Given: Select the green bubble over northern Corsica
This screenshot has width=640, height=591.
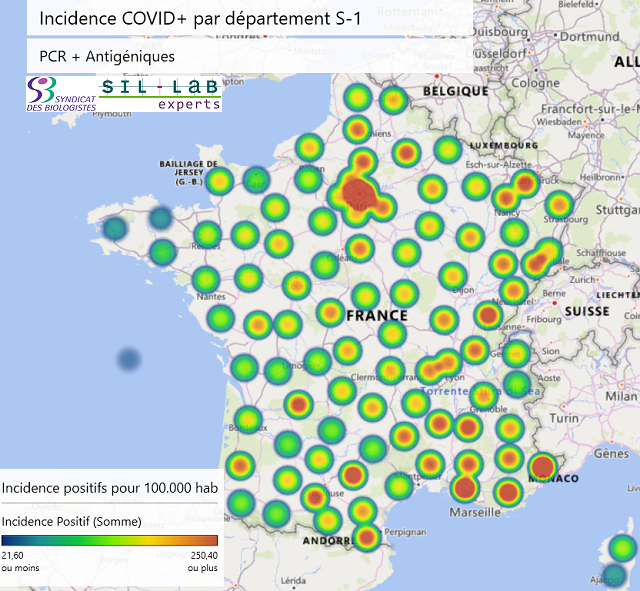Looking at the screenshot, I should [x=622, y=548].
